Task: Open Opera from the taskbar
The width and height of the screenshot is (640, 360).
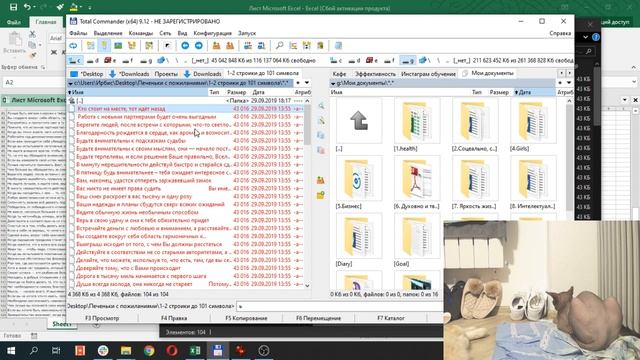Action: [x=172, y=351]
